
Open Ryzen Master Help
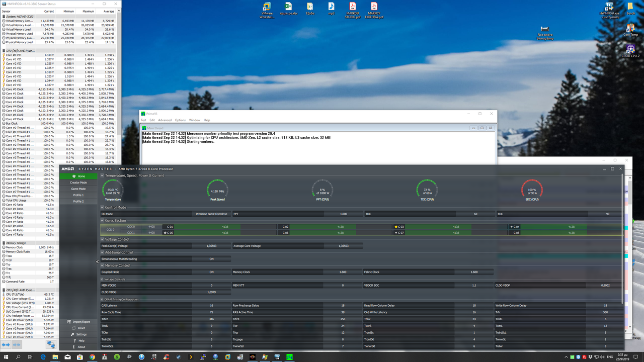pos(78,340)
